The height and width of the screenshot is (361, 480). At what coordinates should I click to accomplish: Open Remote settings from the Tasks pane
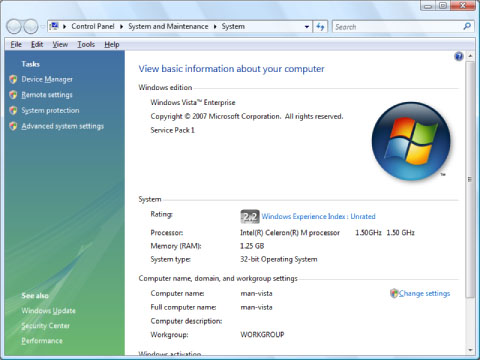(x=47, y=95)
